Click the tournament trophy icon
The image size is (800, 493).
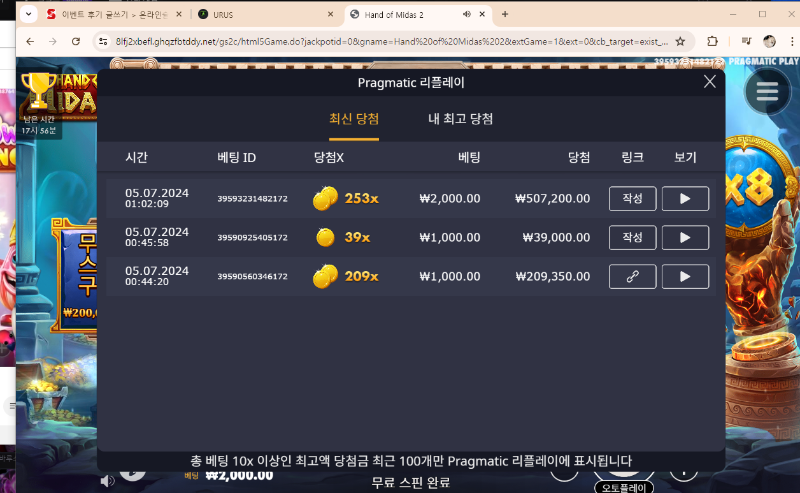(38, 90)
